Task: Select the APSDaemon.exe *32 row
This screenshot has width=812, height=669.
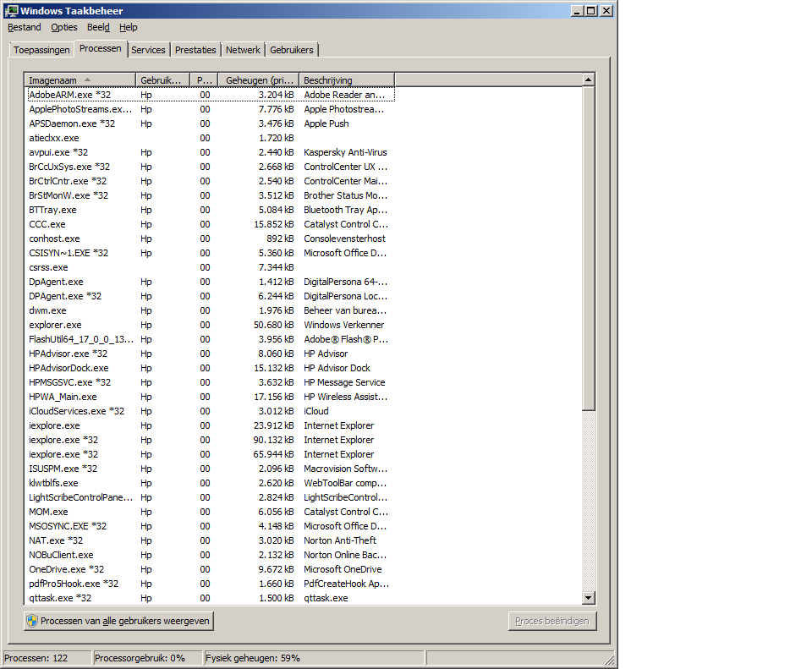Action: click(211, 123)
